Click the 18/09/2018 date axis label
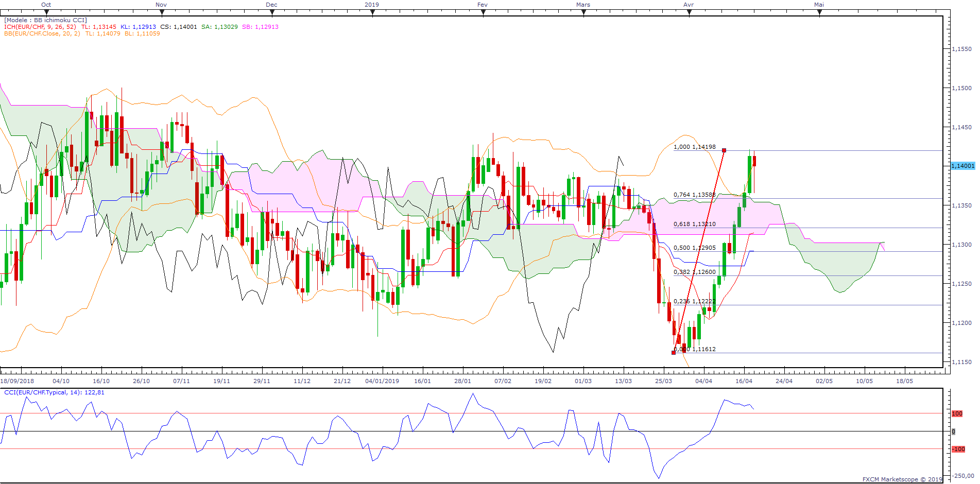Image resolution: width=980 pixels, height=484 pixels. point(18,381)
